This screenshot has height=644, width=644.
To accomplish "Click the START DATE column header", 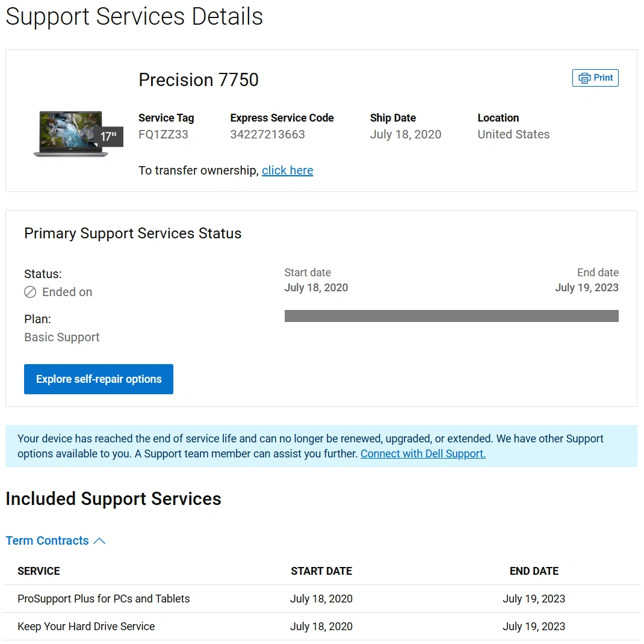I will (x=321, y=571).
